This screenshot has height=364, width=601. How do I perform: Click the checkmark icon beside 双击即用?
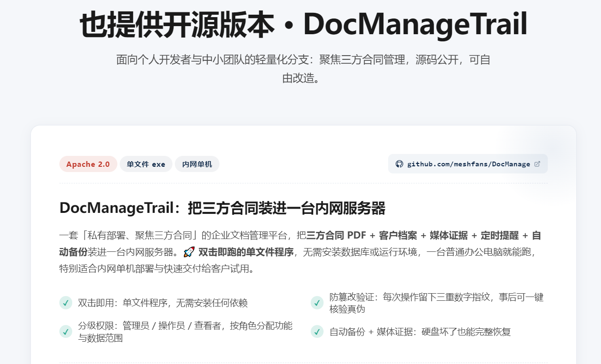click(66, 303)
